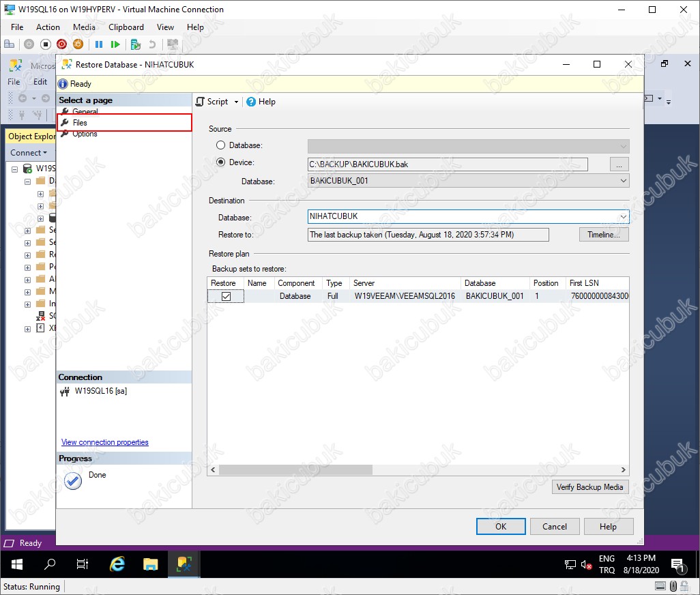
Task: Open Destination Database dropdown NIHATCUBUK
Action: point(623,217)
